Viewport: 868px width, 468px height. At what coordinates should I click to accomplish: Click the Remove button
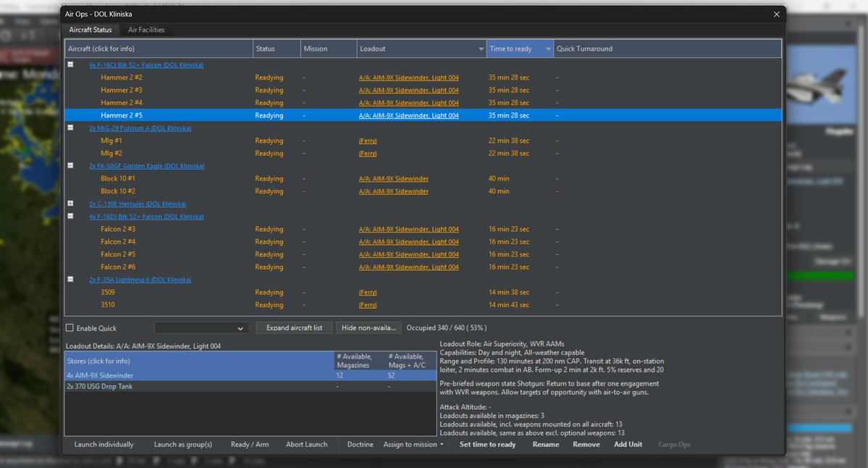pyautogui.click(x=586, y=444)
